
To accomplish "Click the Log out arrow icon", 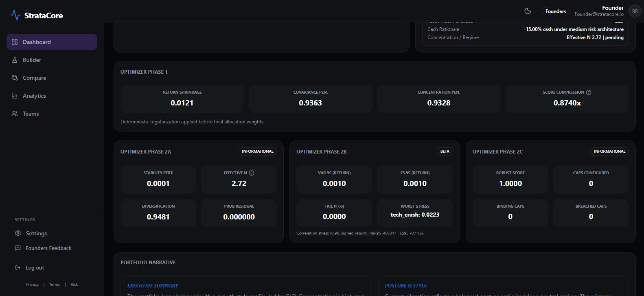I will (x=18, y=267).
